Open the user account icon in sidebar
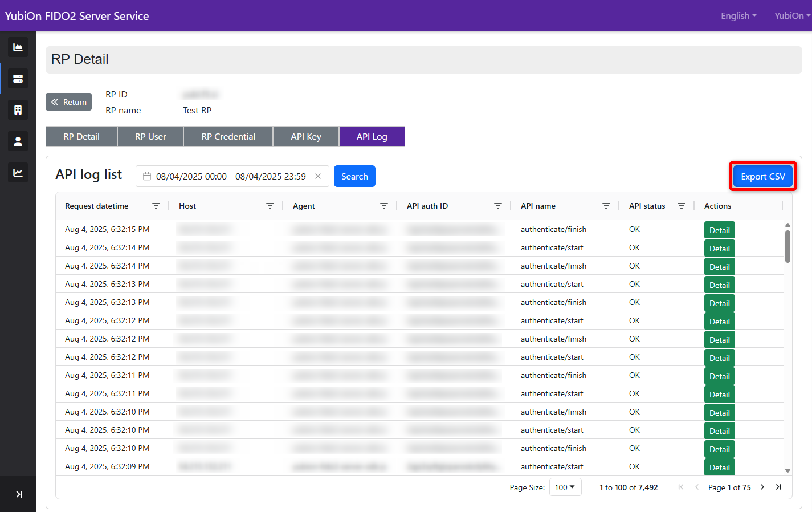This screenshot has height=512, width=812. tap(18, 141)
